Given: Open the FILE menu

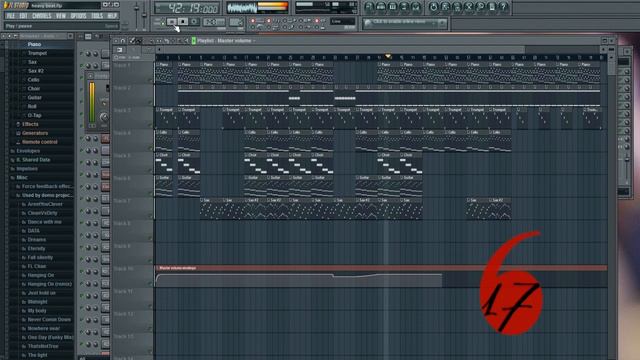Looking at the screenshot, I should [10, 16].
